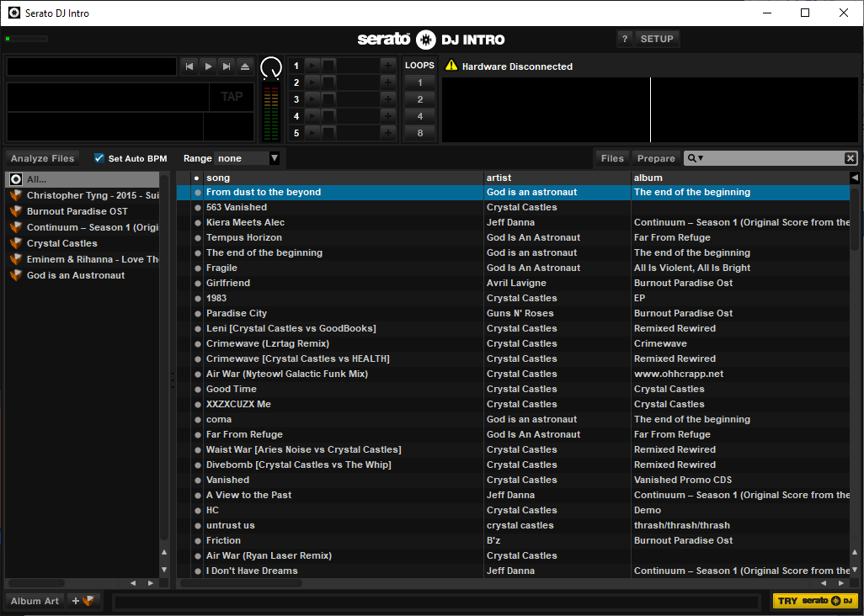
Task: Set an 8 beat auto loop
Action: [x=420, y=133]
